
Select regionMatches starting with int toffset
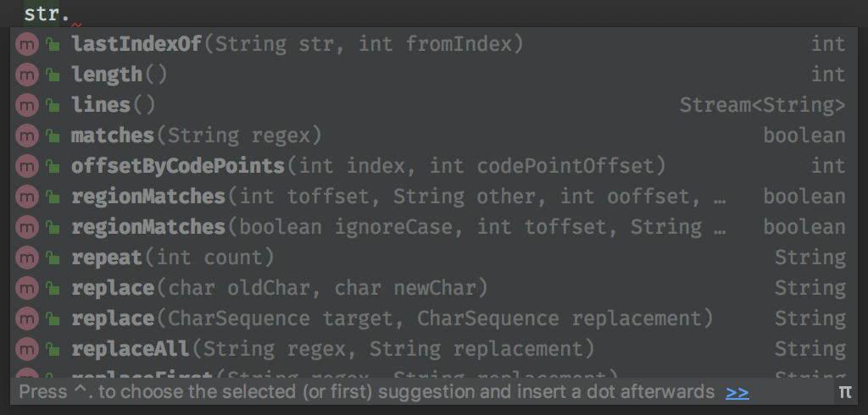coord(398,196)
